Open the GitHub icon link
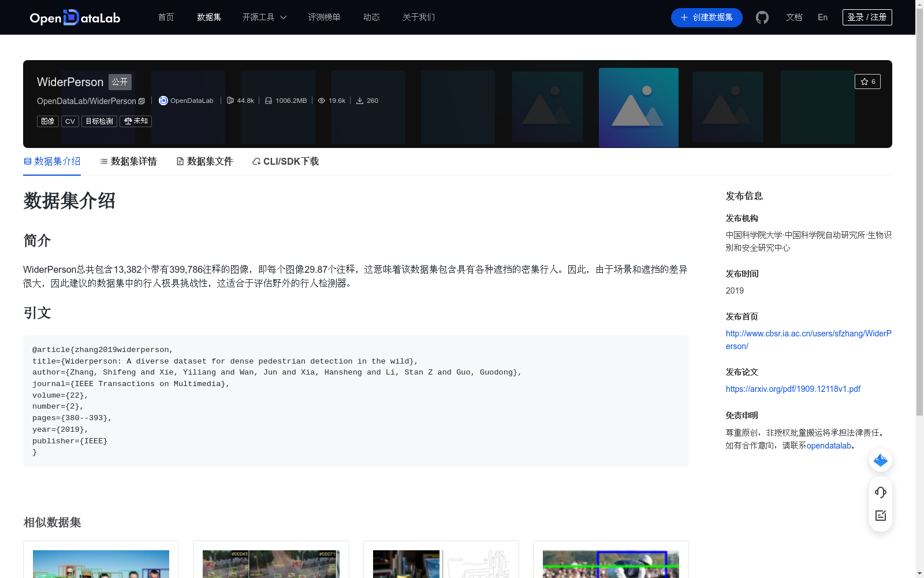The width and height of the screenshot is (924, 578). (762, 17)
